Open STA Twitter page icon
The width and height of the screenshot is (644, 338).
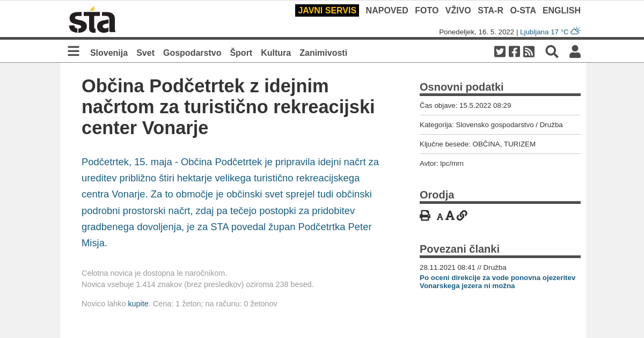(500, 52)
